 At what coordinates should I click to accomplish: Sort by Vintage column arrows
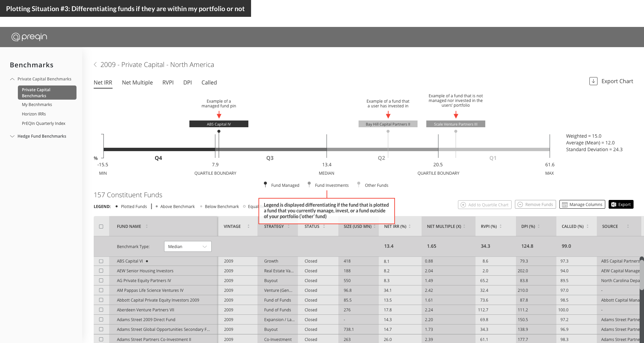click(248, 226)
